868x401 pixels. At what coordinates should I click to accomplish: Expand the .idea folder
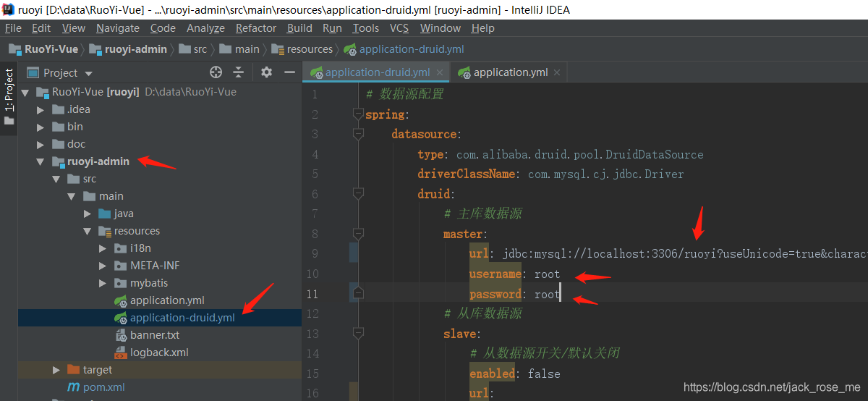click(41, 109)
